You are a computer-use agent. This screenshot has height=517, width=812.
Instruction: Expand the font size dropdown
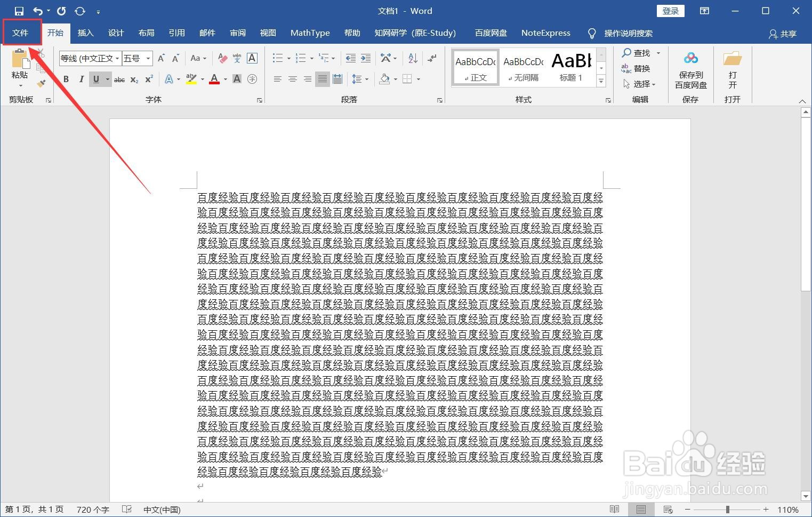[x=148, y=58]
